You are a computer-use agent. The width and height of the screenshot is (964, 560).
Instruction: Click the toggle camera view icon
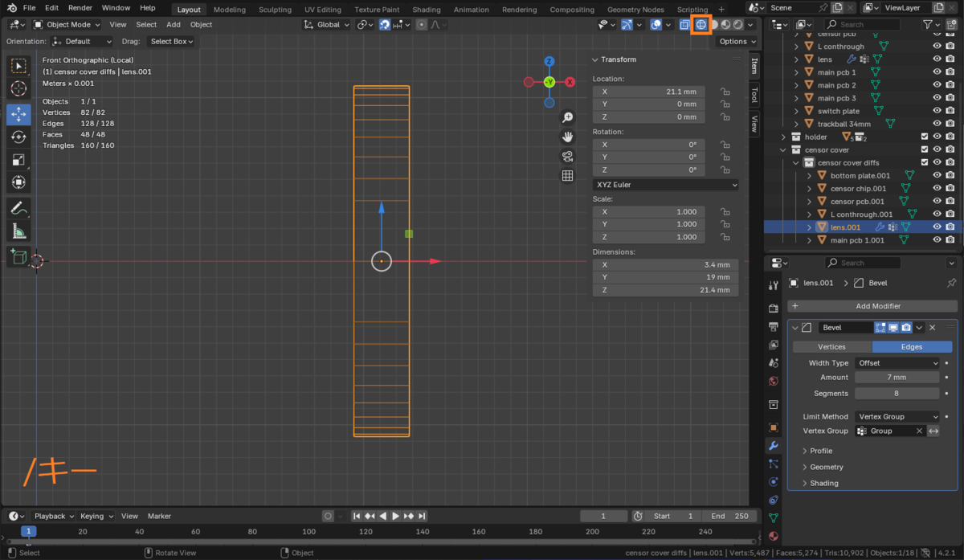click(x=567, y=157)
